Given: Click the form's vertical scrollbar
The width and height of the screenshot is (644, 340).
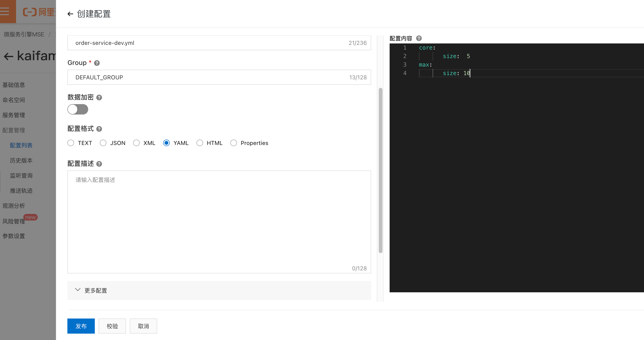Looking at the screenshot, I should coord(380,170).
